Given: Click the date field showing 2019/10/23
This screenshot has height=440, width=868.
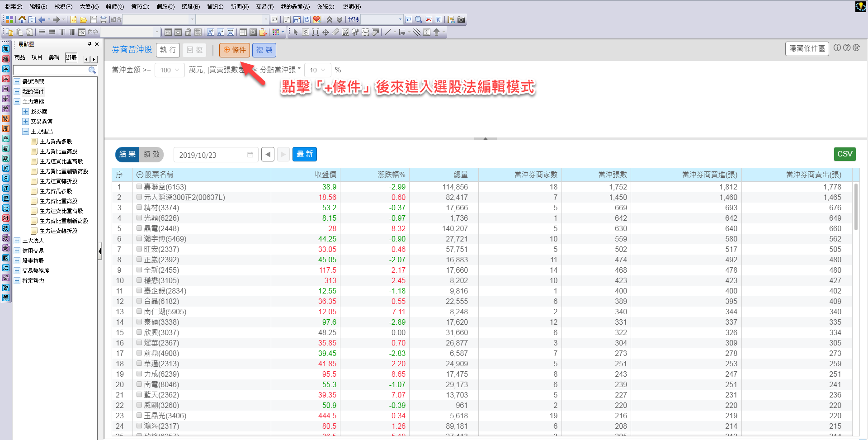Looking at the screenshot, I should tap(216, 155).
